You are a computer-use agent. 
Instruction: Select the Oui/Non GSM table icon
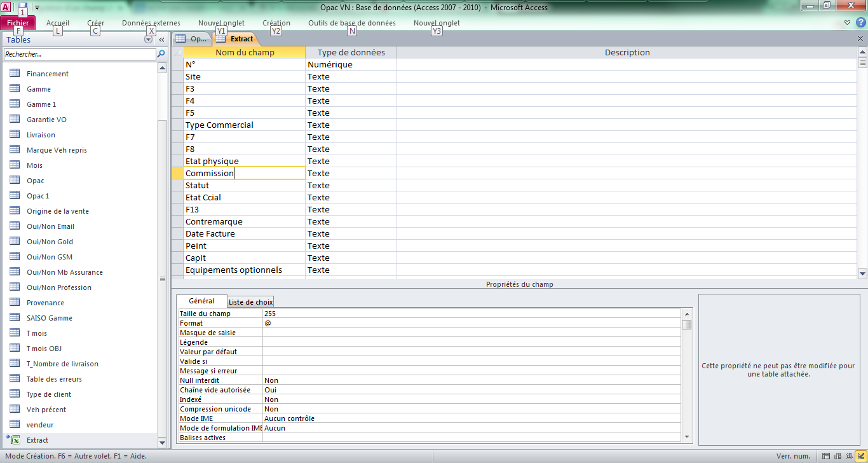[x=15, y=257]
